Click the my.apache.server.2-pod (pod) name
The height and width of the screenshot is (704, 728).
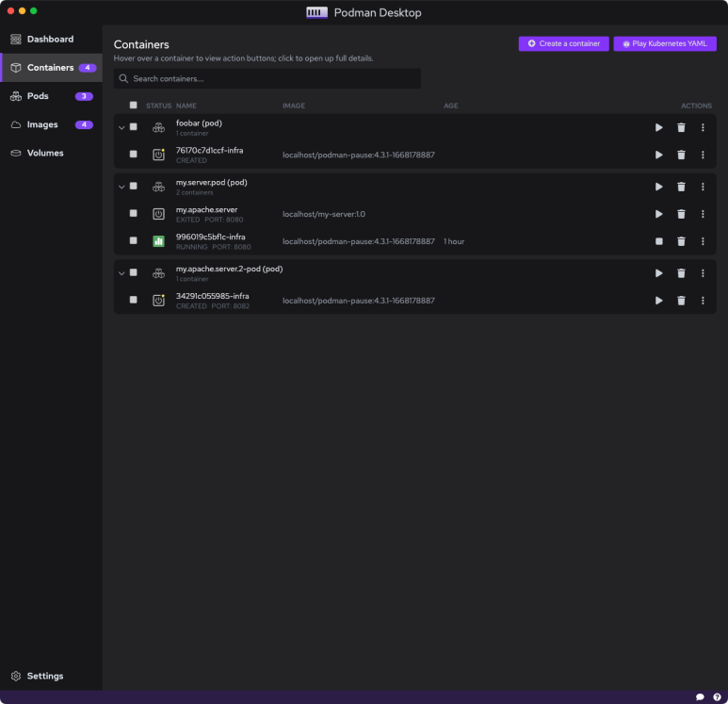pyautogui.click(x=229, y=269)
